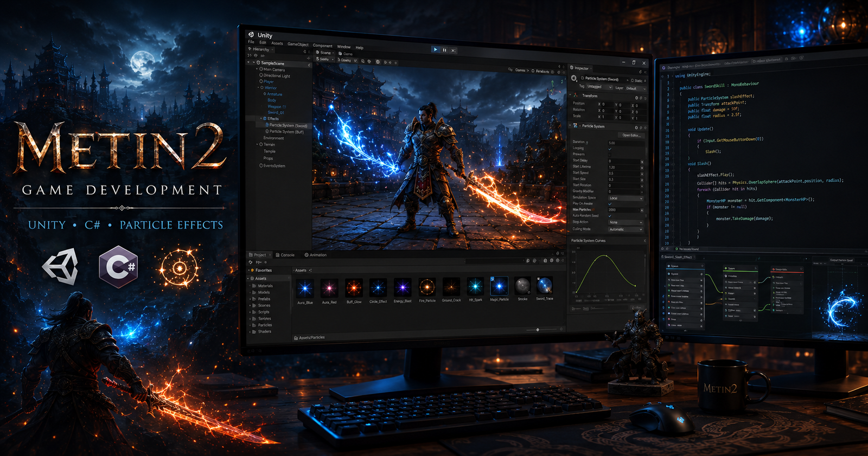The image size is (868, 456).
Task: Open the Models folder in Project
Action: click(x=261, y=292)
